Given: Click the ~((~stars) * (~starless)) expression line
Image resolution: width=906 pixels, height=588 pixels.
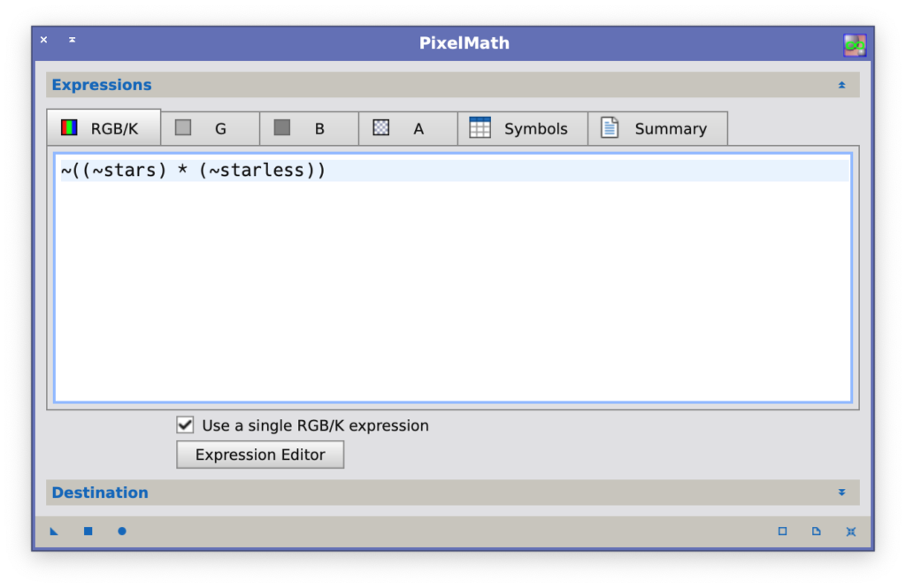Looking at the screenshot, I should (194, 171).
